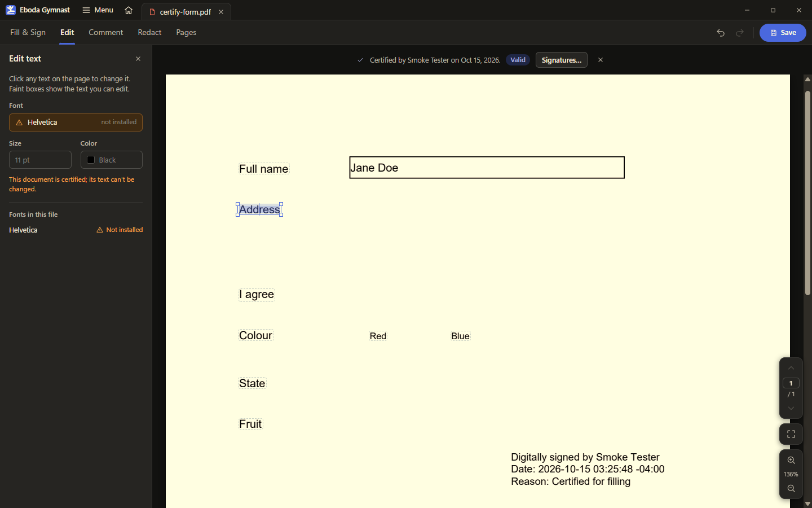Open the Redact tab
The image size is (812, 508).
point(149,32)
